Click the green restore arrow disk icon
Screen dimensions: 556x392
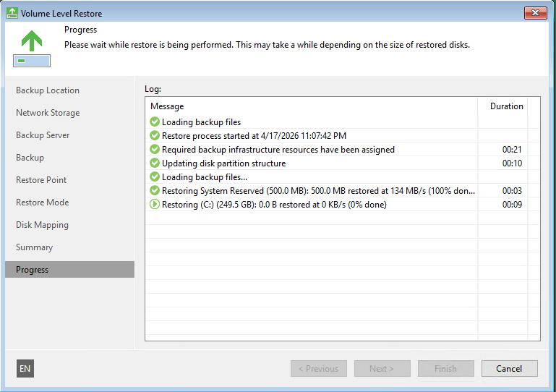[x=32, y=48]
